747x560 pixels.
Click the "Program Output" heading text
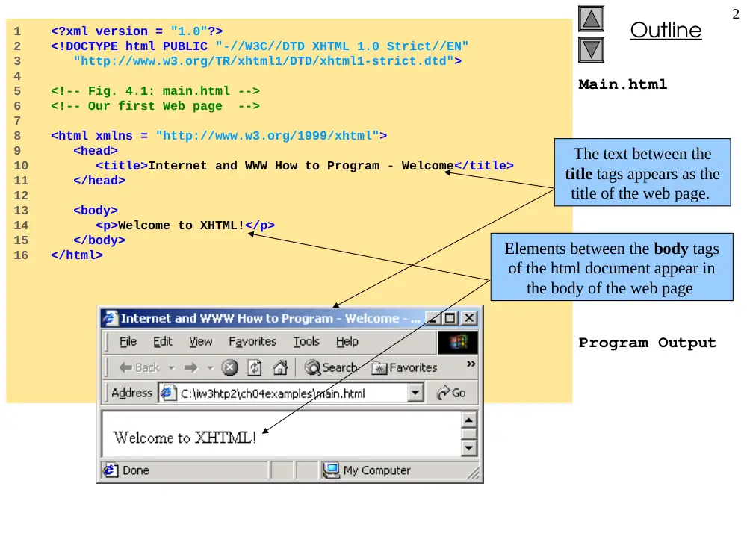[648, 343]
